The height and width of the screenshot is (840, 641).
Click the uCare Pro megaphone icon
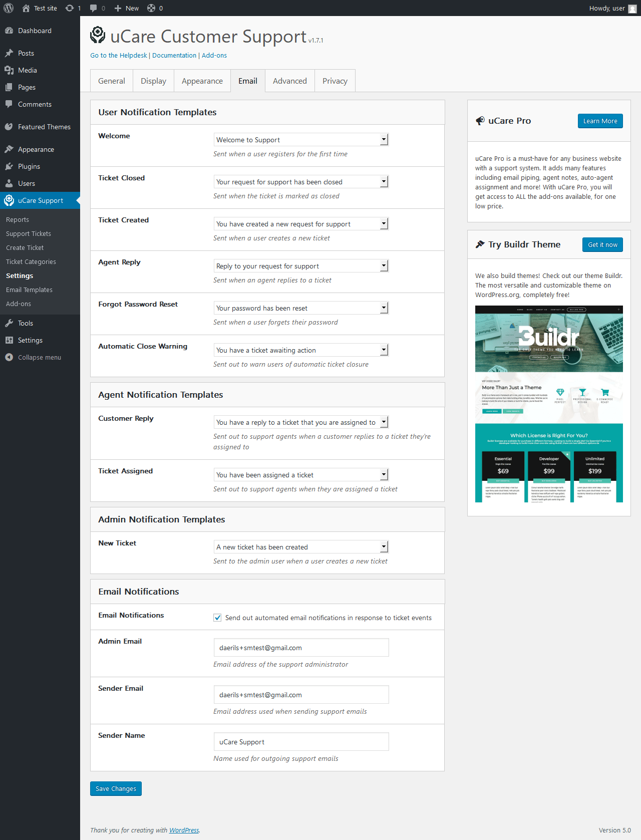pyautogui.click(x=480, y=121)
